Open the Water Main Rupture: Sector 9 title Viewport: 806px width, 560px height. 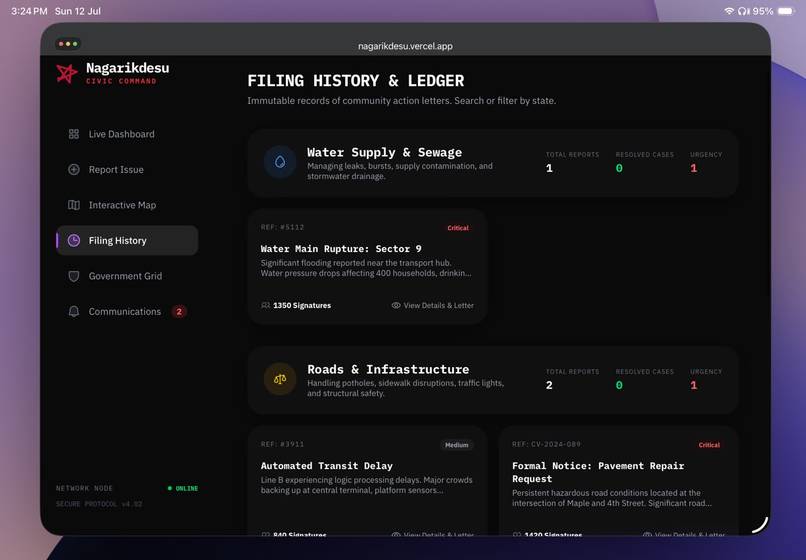click(x=341, y=248)
